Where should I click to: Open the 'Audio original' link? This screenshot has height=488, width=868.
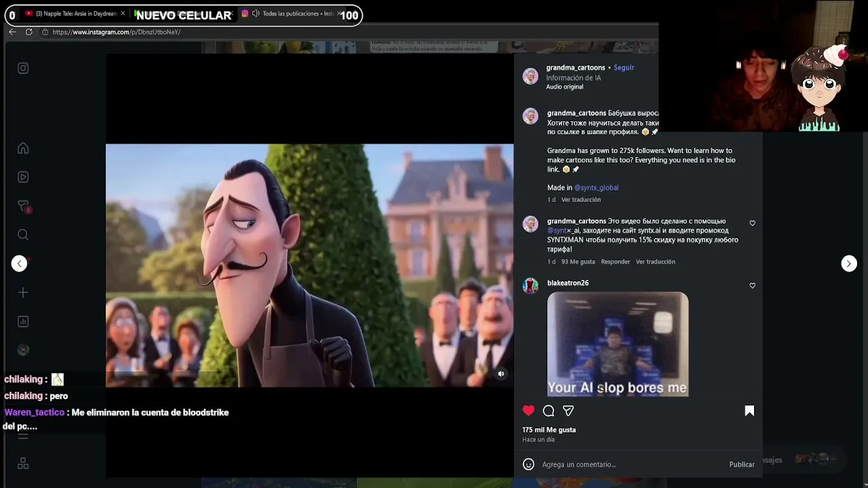(565, 87)
